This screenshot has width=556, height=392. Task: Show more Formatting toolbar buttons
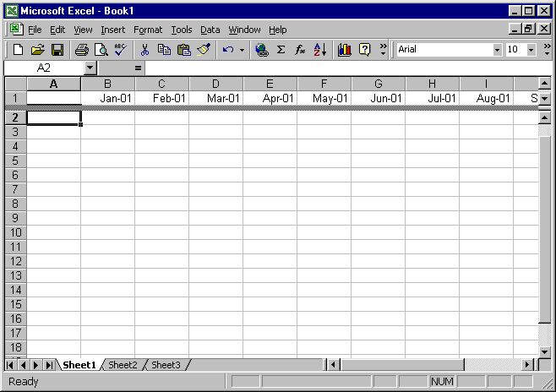click(x=548, y=50)
